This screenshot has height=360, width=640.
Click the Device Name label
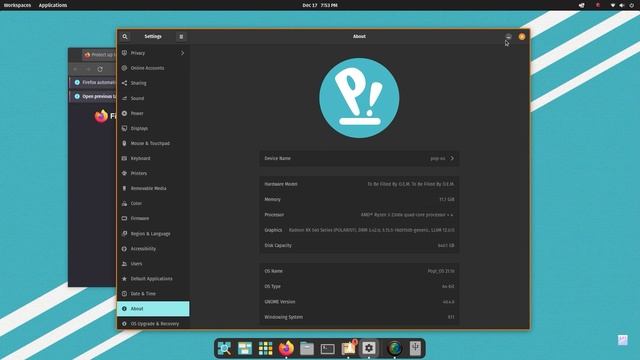click(278, 158)
